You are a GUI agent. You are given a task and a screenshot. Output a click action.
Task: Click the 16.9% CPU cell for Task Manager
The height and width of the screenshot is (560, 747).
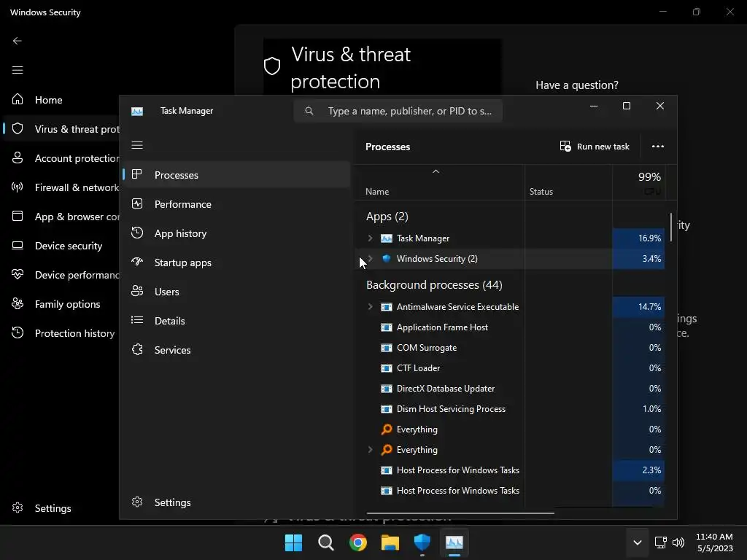pos(638,238)
